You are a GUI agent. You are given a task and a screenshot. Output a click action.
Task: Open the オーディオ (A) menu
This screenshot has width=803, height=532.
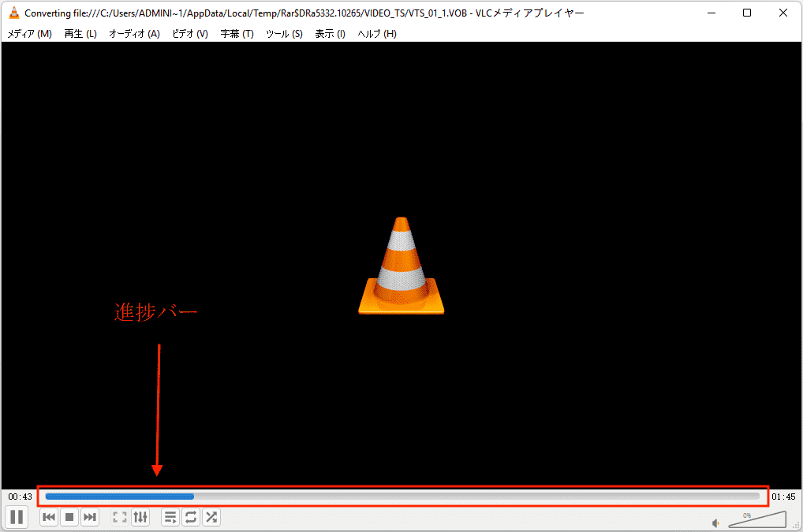coord(134,34)
